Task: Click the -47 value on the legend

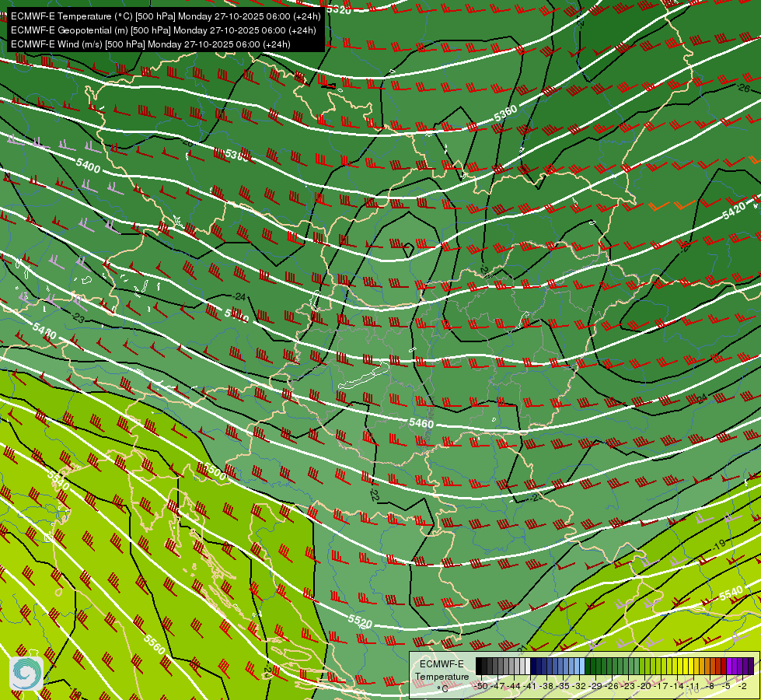Action: (498, 686)
